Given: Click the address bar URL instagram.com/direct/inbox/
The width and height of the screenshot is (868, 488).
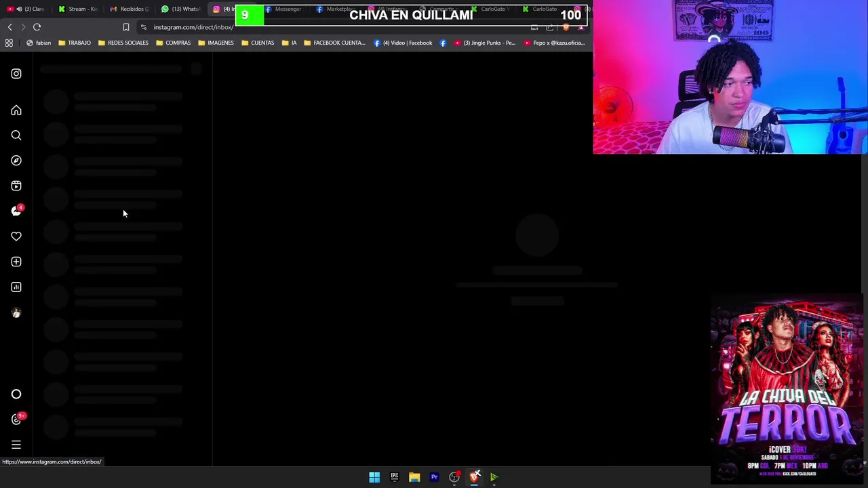Looking at the screenshot, I should coord(193,27).
